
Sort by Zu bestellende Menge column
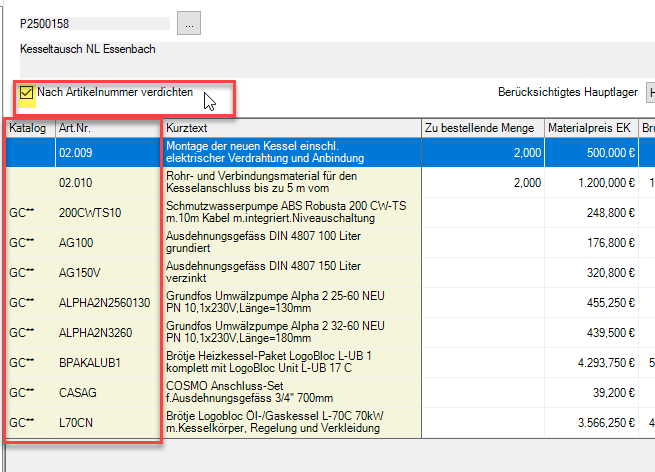pyautogui.click(x=483, y=128)
